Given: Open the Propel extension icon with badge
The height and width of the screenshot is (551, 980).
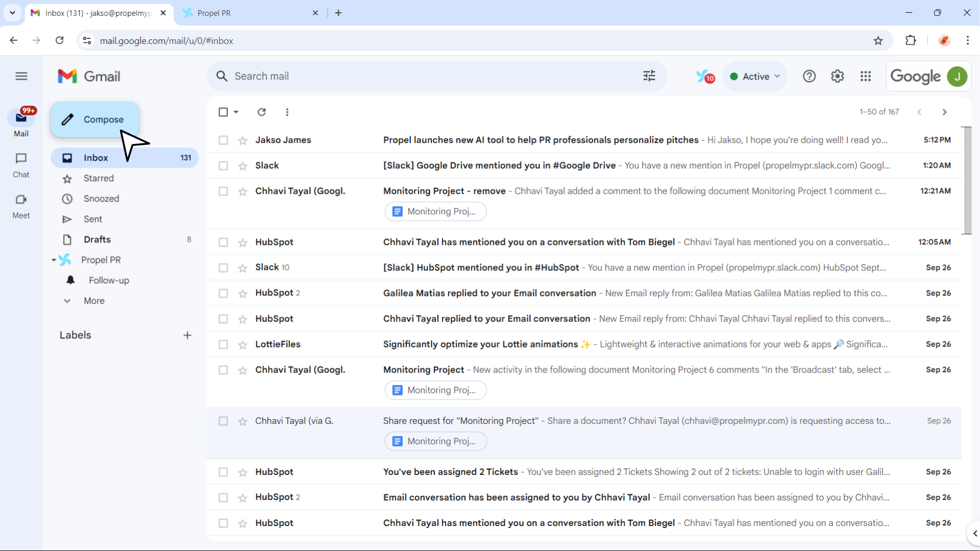Looking at the screenshot, I should [705, 77].
